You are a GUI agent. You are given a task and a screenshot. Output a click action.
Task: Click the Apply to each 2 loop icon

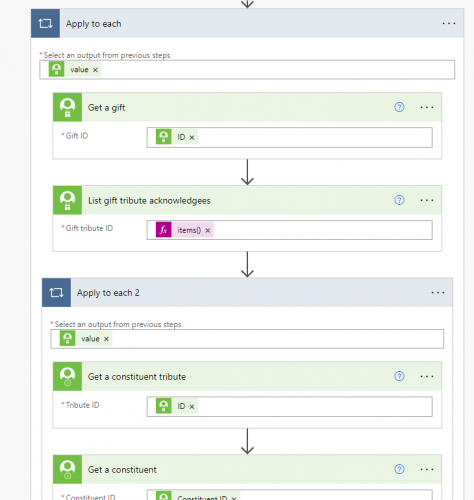coord(56,293)
